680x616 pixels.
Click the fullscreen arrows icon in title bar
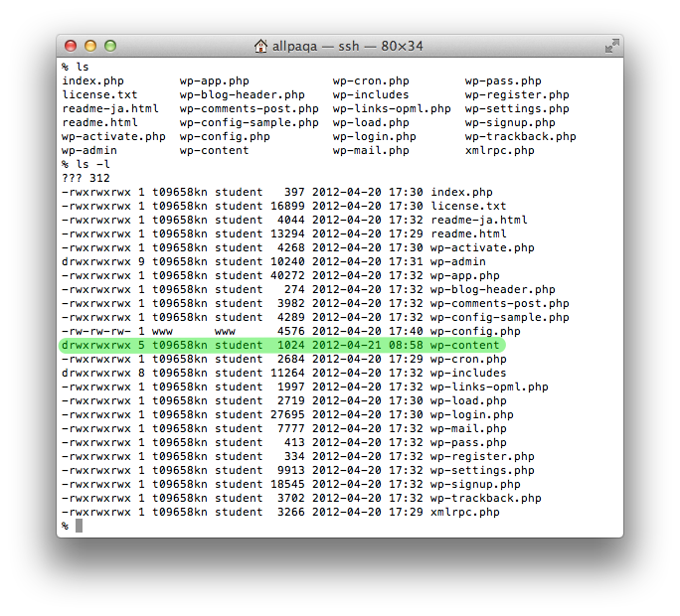(x=612, y=46)
